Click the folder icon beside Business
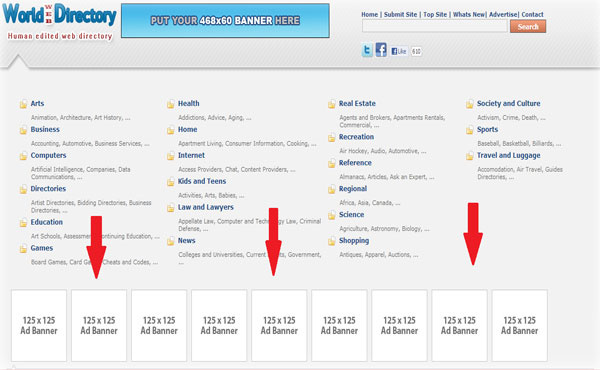The width and height of the screenshot is (600, 370). (x=23, y=130)
